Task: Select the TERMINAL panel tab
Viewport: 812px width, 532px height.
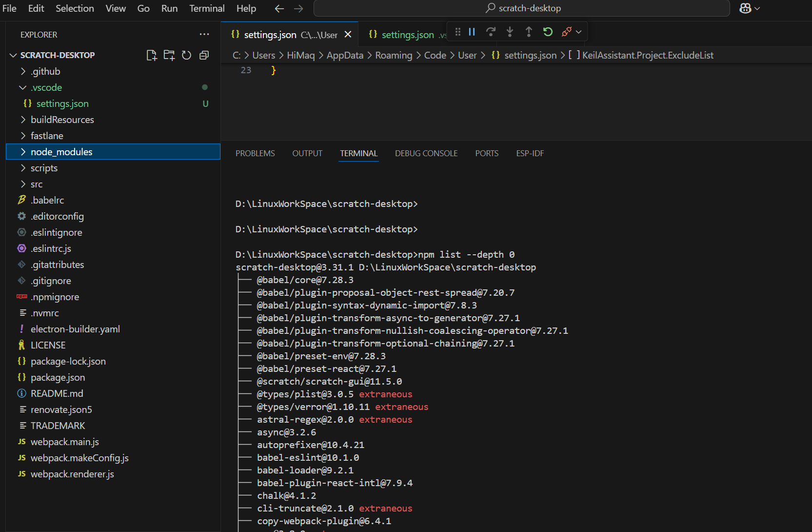Action: point(359,153)
